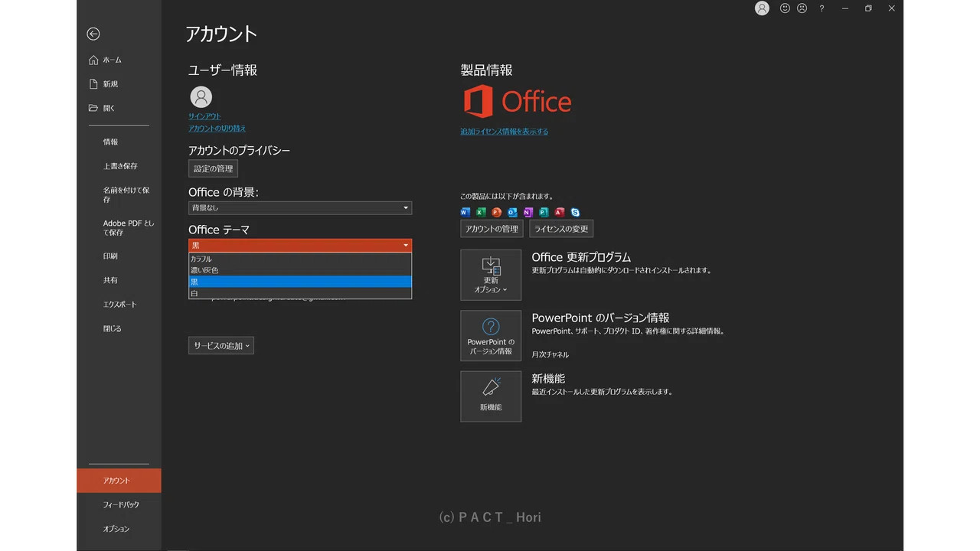Screen dimensions: 980x551
Task: Select the active アカウント sidebar item
Action: [x=119, y=481]
